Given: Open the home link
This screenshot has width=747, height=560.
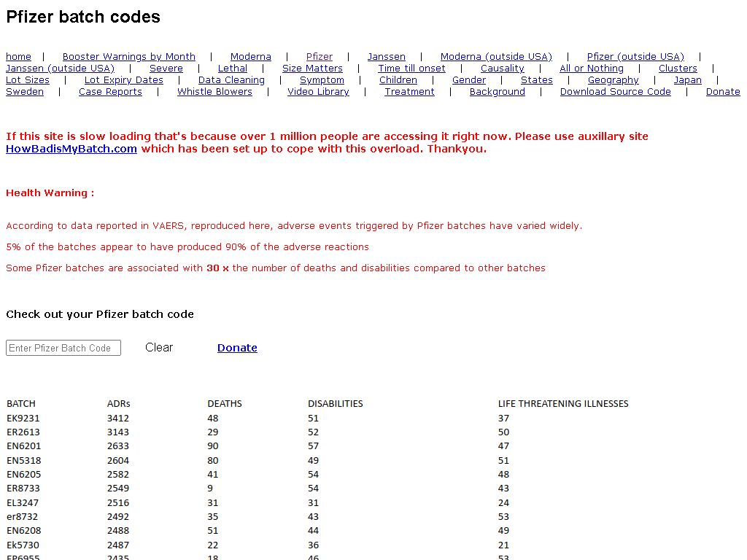Looking at the screenshot, I should point(18,57).
